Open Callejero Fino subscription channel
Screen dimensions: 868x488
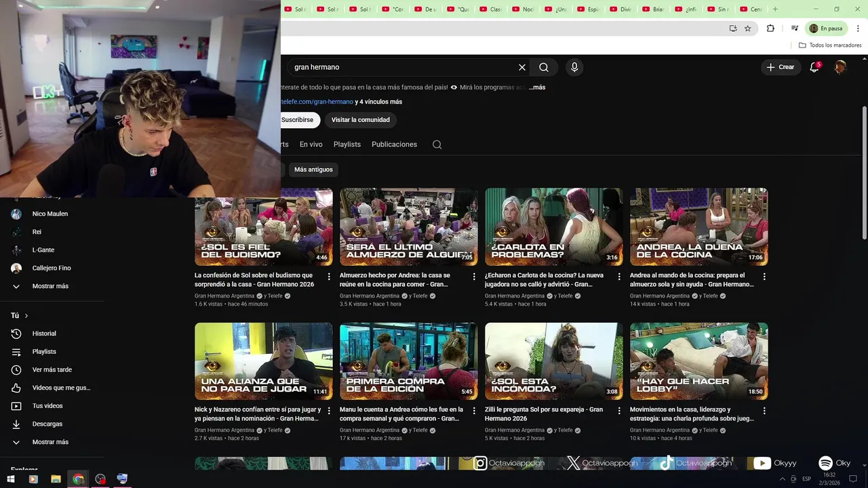click(x=50, y=268)
